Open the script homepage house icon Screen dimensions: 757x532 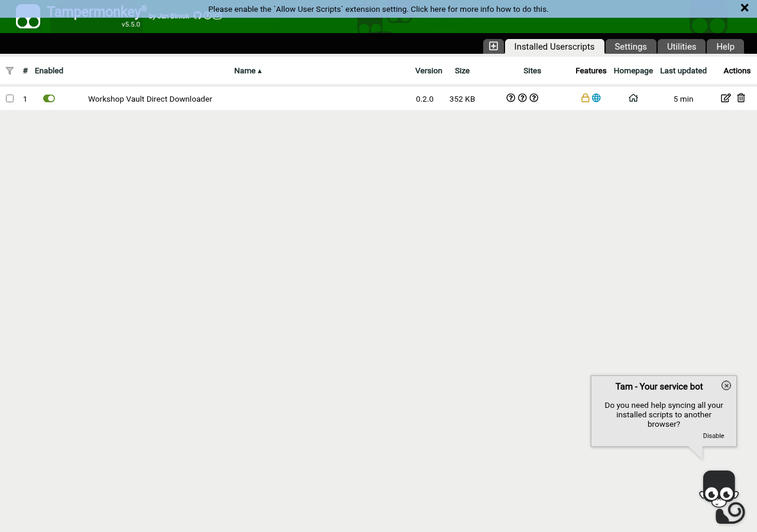coord(633,98)
